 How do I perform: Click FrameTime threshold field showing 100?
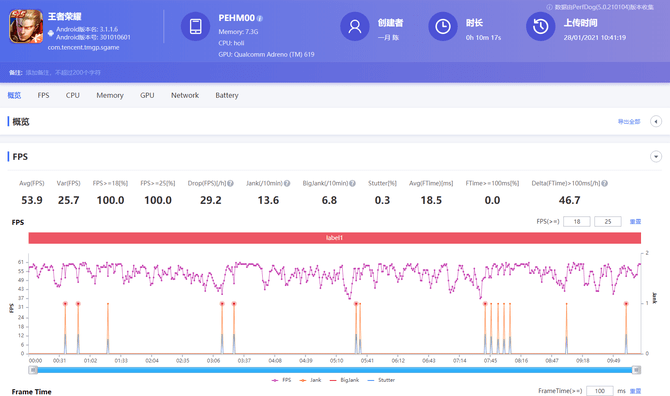[x=600, y=391]
